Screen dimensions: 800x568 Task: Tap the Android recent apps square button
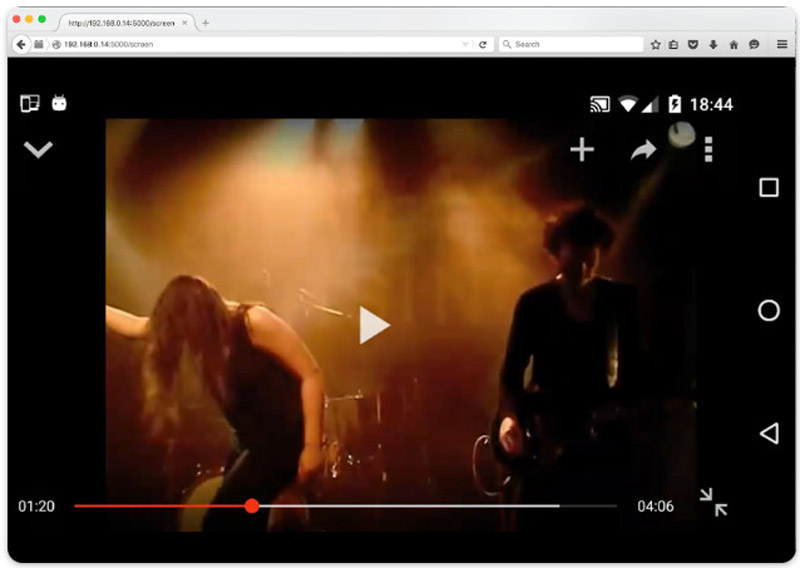click(x=768, y=187)
